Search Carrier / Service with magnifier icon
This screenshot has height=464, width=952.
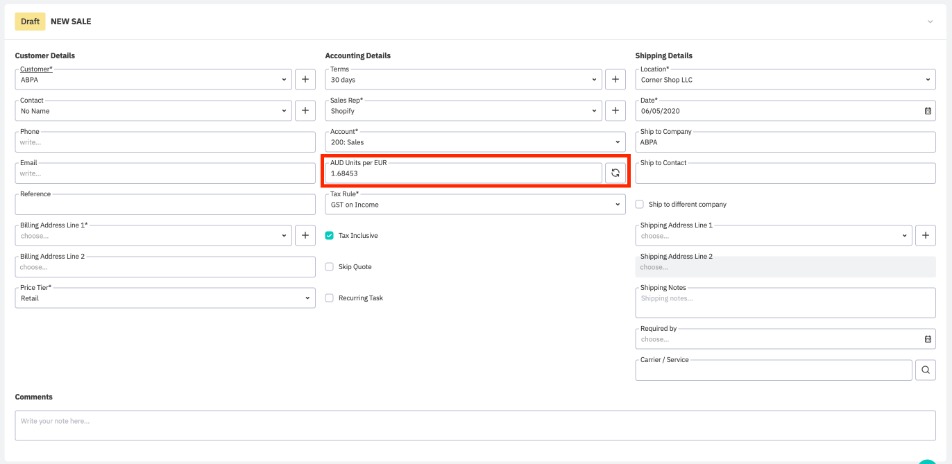click(925, 370)
